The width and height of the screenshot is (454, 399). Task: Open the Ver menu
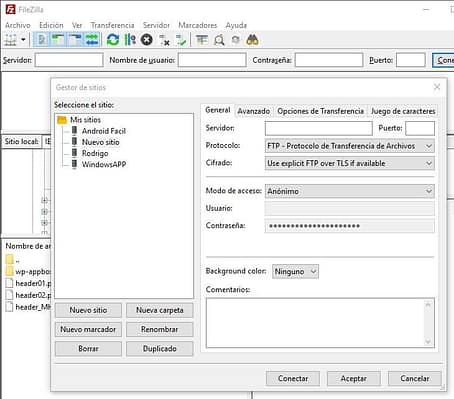click(x=77, y=25)
